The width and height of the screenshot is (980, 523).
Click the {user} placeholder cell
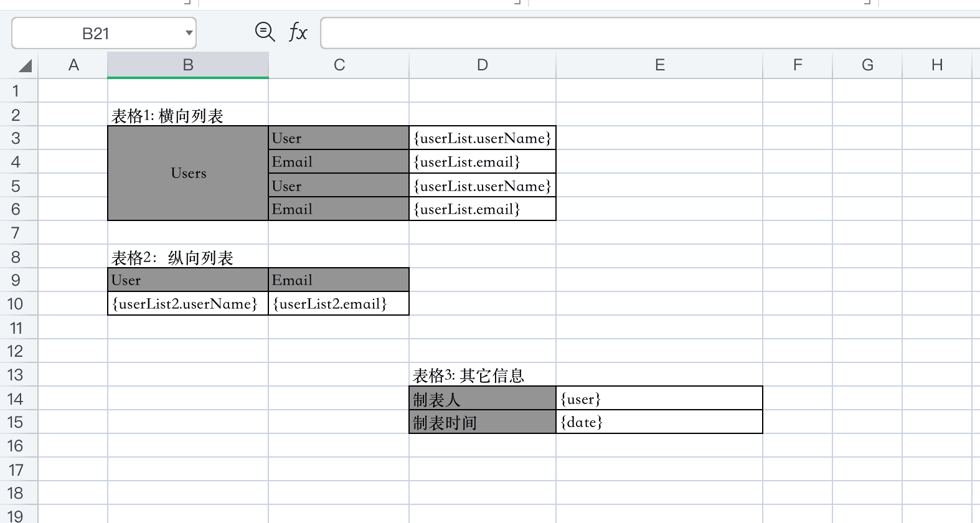point(659,398)
